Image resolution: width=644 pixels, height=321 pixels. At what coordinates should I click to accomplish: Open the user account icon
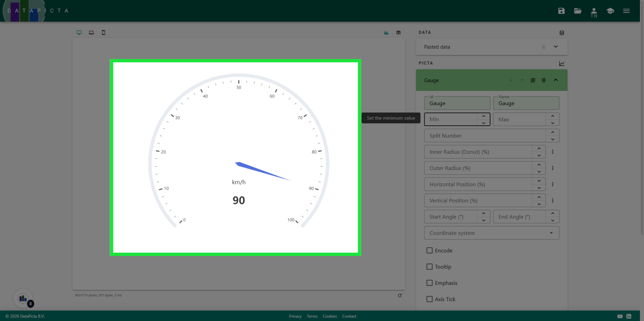(594, 12)
